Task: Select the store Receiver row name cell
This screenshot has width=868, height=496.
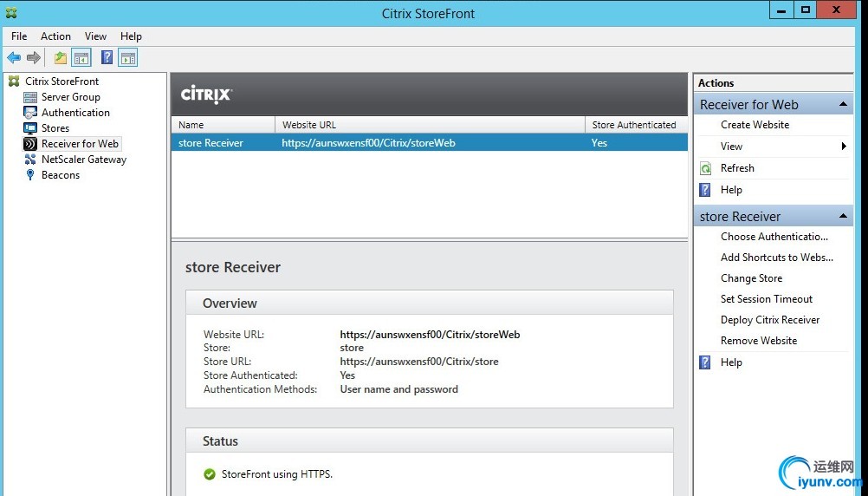Action: click(211, 143)
